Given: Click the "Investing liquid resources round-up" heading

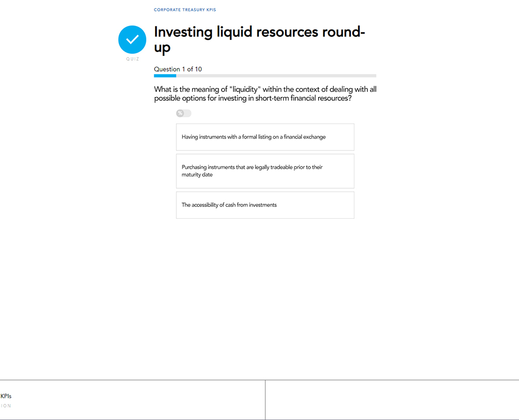Looking at the screenshot, I should point(259,40).
